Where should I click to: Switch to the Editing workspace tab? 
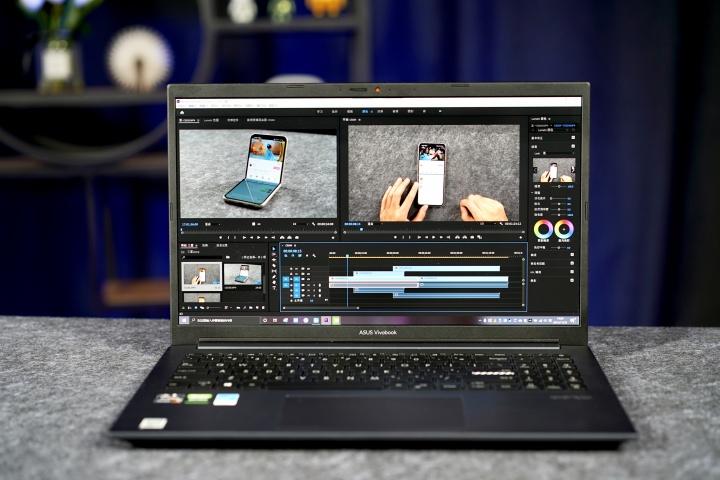coord(350,112)
